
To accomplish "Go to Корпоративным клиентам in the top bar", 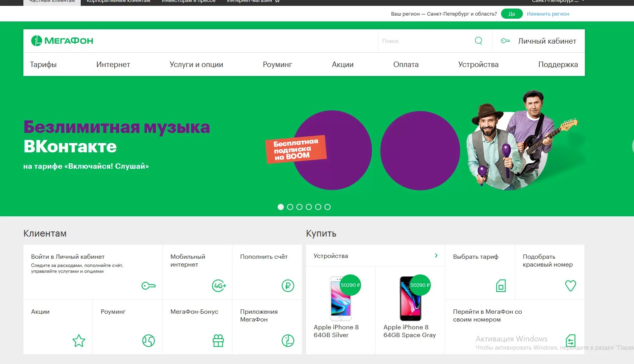I will point(119,1).
